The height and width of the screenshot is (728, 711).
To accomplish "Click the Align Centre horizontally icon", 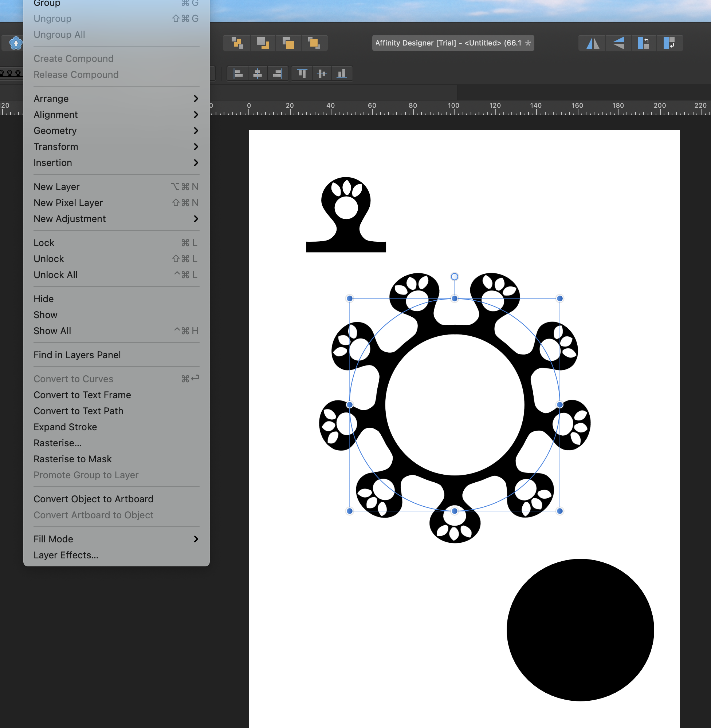I will click(257, 74).
